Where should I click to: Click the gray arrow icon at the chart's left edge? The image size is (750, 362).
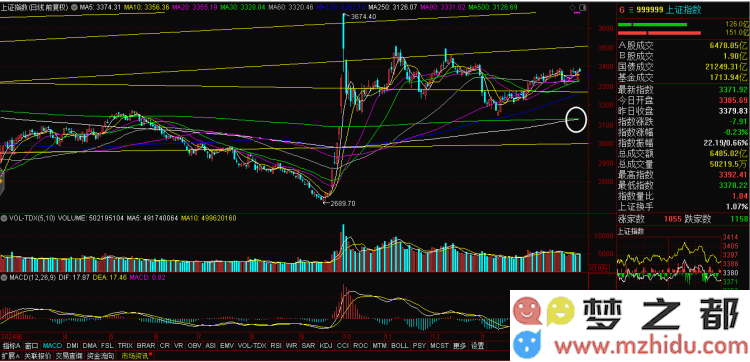tap(2, 181)
